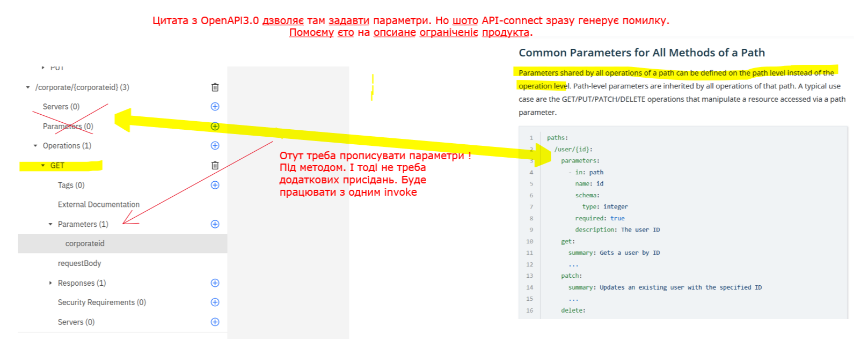Expand the Responses (1) node

[50, 283]
